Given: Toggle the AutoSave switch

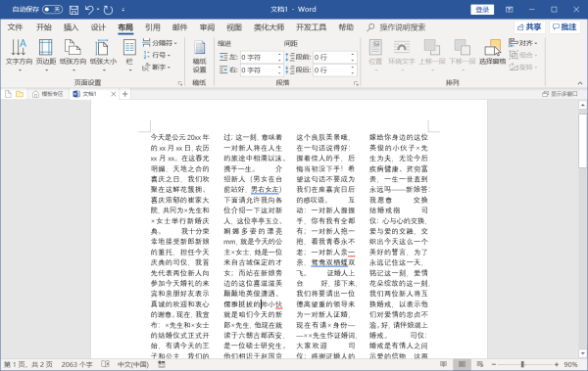Looking at the screenshot, I should point(52,10).
